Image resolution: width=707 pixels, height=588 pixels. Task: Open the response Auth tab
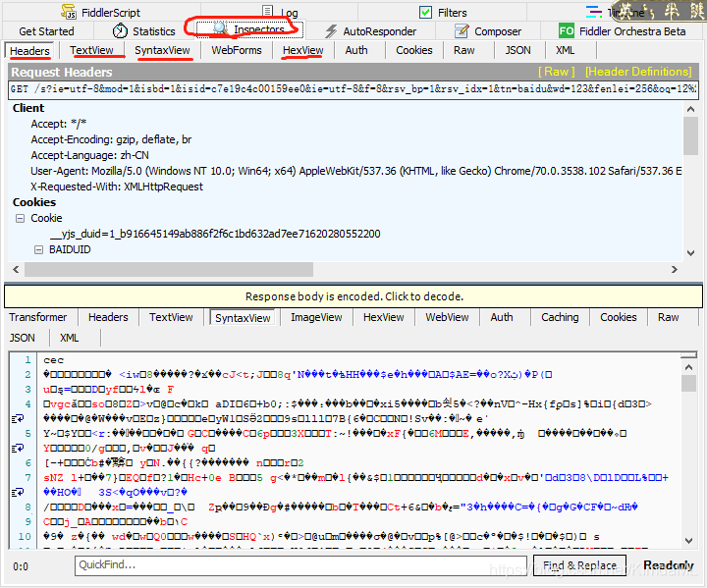pyautogui.click(x=502, y=317)
